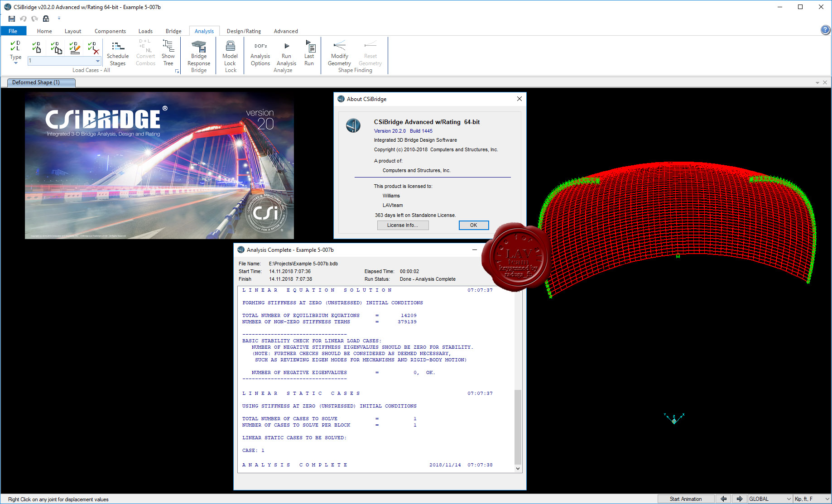Click the padlock icon in quick access toolbar
832x504 pixels.
click(46, 19)
